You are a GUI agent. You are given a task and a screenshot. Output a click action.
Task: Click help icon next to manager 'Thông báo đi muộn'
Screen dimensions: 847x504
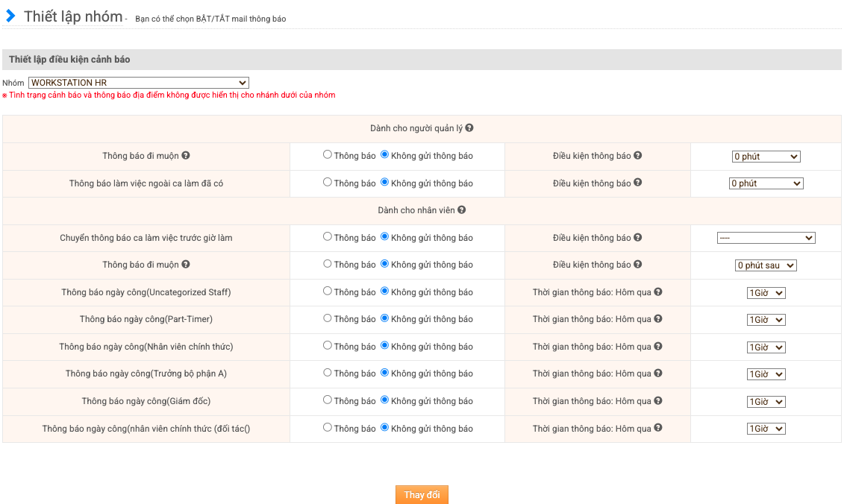186,156
